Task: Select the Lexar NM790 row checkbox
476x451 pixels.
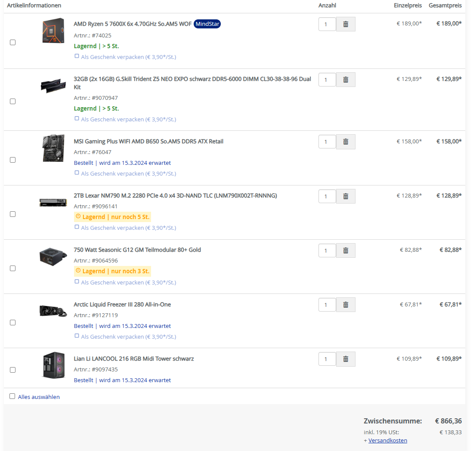Action: click(x=13, y=214)
